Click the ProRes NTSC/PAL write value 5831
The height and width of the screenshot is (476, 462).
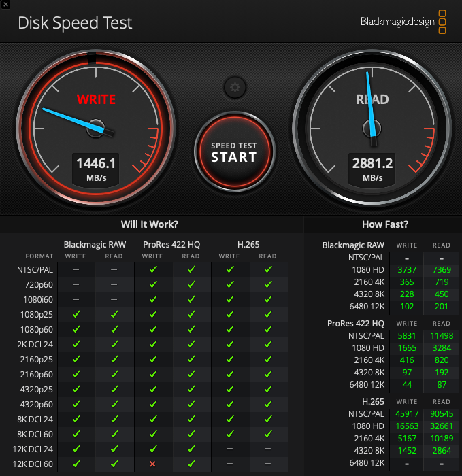coord(407,336)
